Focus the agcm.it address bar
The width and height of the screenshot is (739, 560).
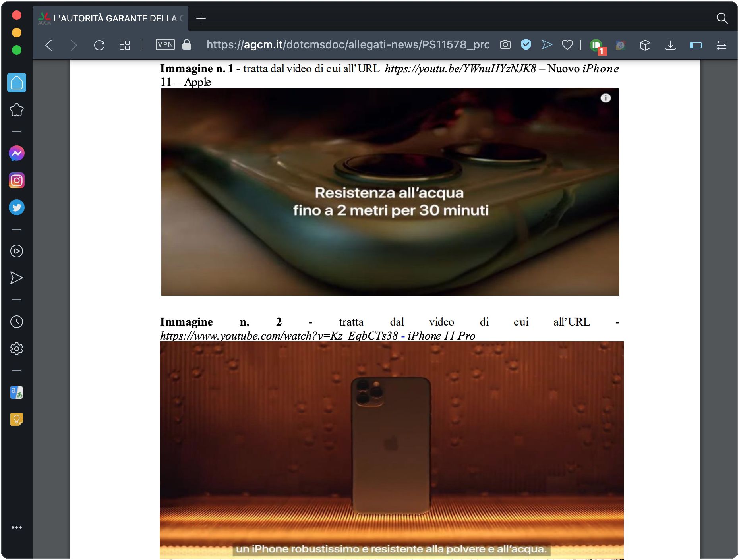348,44
